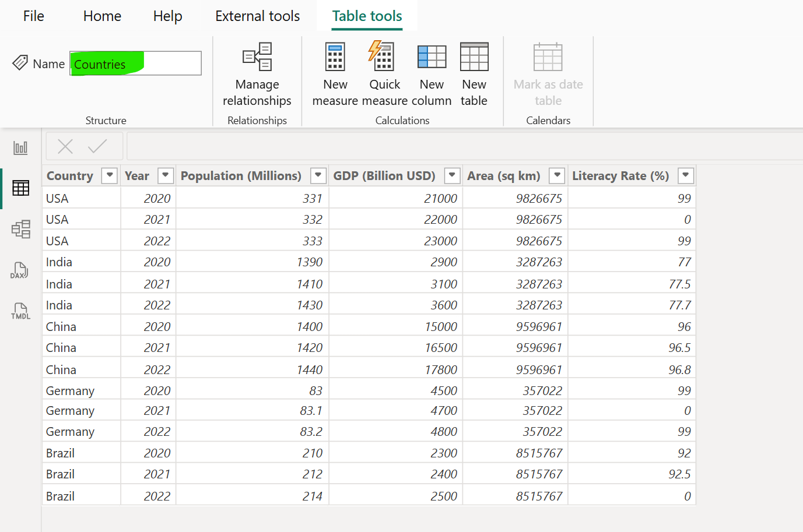The height and width of the screenshot is (532, 803).
Task: Open the Country column filter dropdown
Action: 109,175
